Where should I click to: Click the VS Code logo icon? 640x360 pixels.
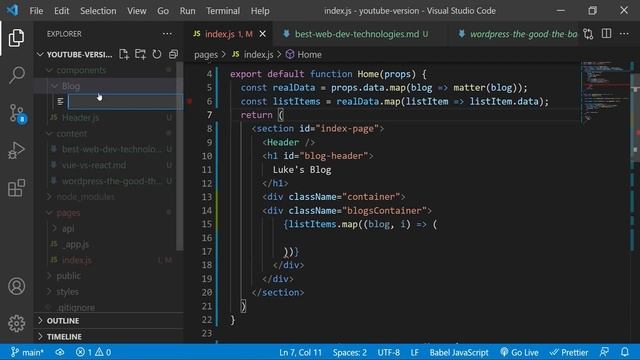pyautogui.click(x=12, y=10)
